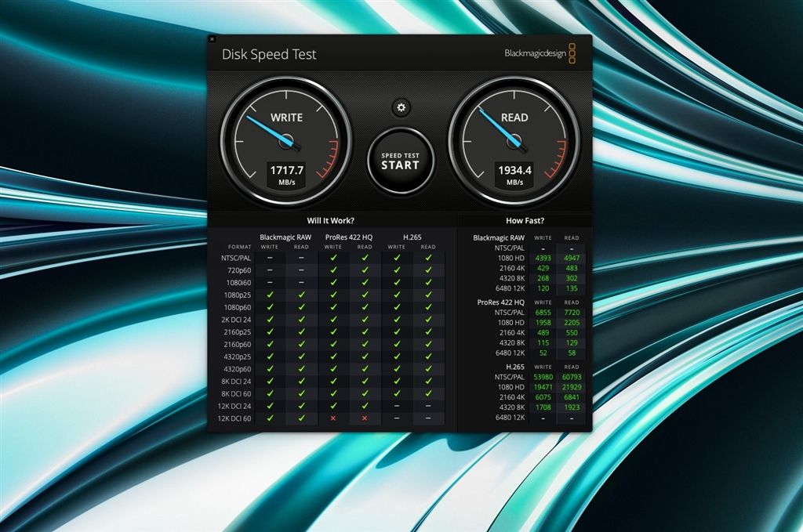Image resolution: width=803 pixels, height=532 pixels.
Task: Click "H.265" header in How Fast
Action: (x=515, y=367)
